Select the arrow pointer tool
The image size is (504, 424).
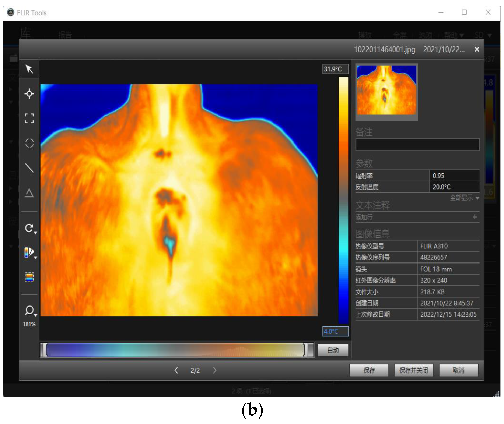coord(29,69)
